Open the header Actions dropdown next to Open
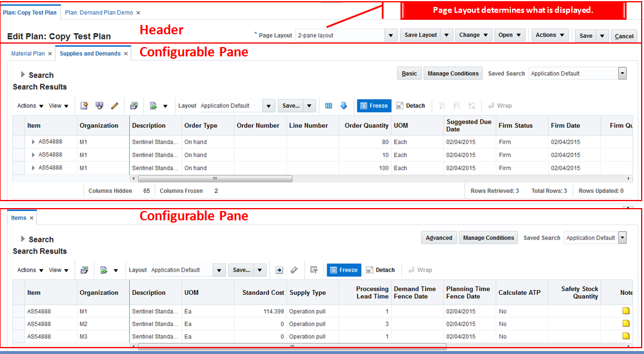The width and height of the screenshot is (644, 354). [x=550, y=35]
